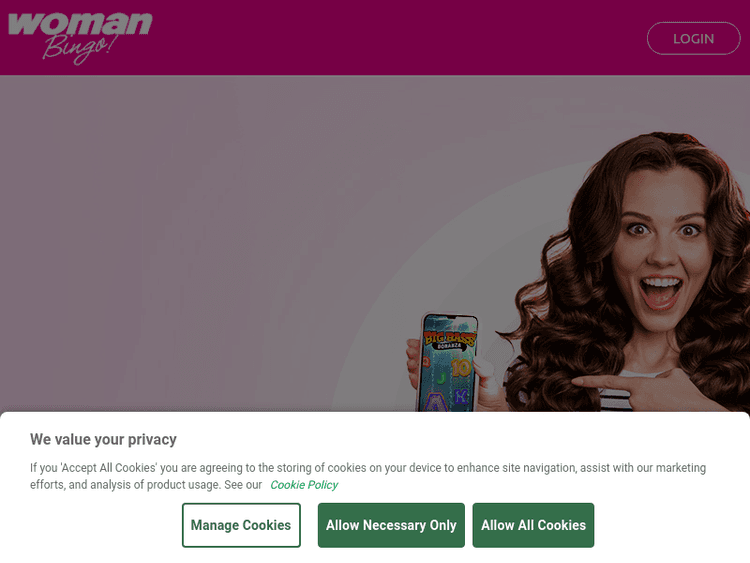Screen dimensions: 750x563
Task: Select the Manage Cookies button
Action: pyautogui.click(x=241, y=525)
